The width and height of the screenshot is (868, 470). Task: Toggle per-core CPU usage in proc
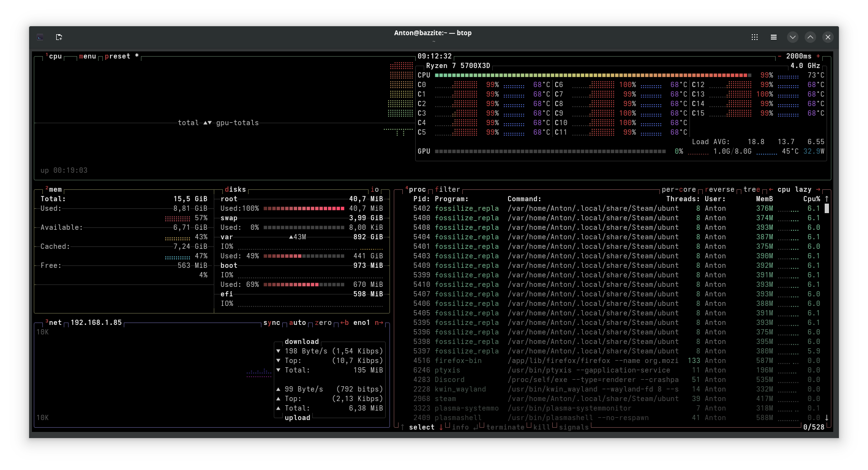[678, 189]
